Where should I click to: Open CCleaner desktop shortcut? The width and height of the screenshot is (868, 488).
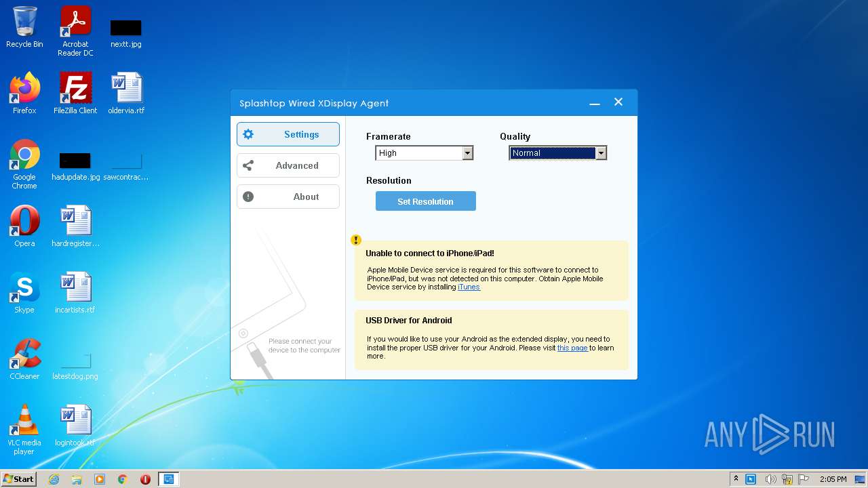24,359
